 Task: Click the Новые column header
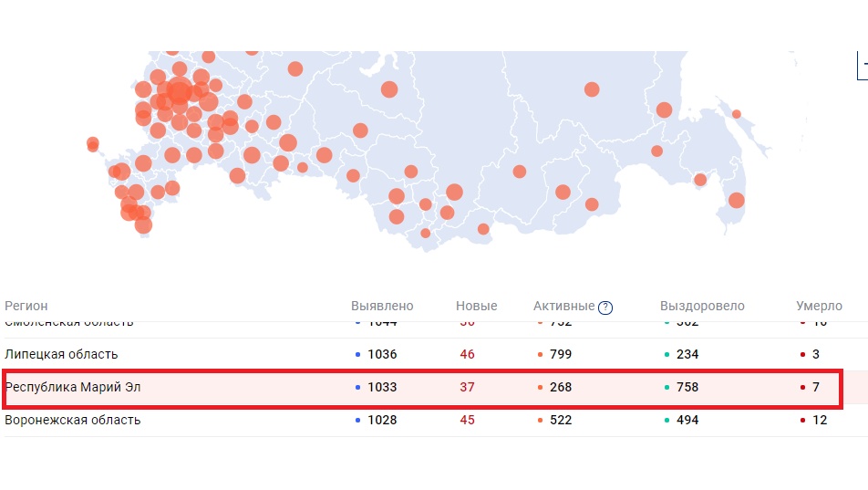coord(476,307)
